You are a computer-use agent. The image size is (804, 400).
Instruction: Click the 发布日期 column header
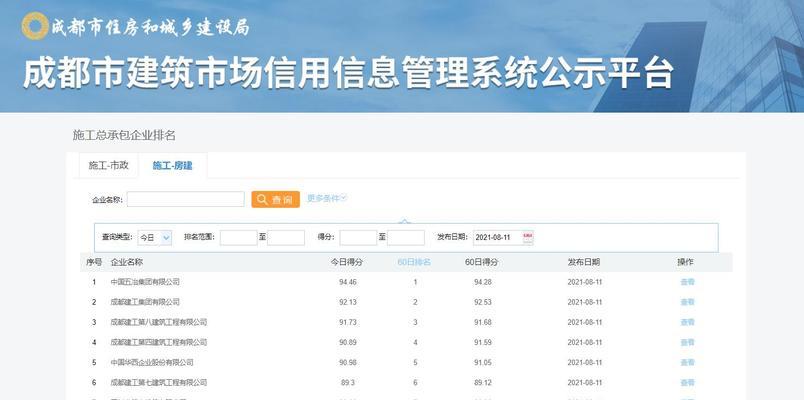point(584,262)
